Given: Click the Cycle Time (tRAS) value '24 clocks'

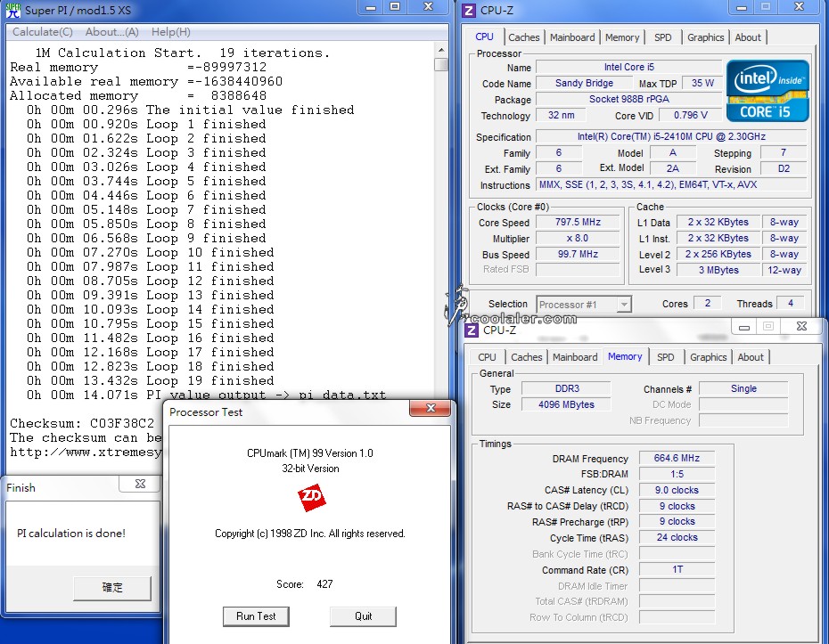Looking at the screenshot, I should [677, 537].
